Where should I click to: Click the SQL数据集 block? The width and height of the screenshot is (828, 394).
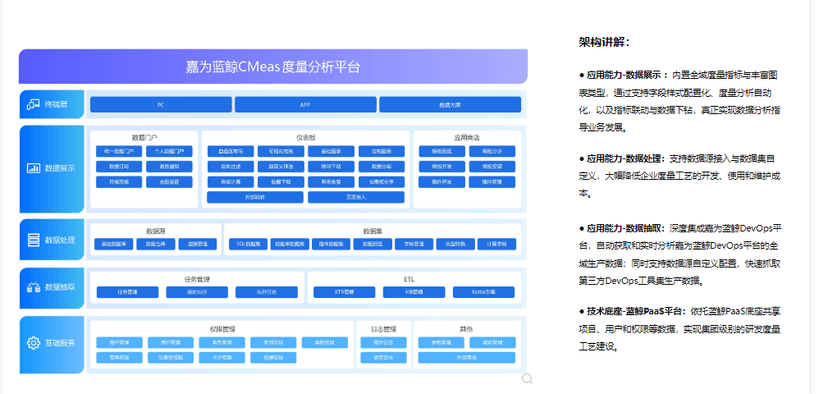click(x=248, y=245)
